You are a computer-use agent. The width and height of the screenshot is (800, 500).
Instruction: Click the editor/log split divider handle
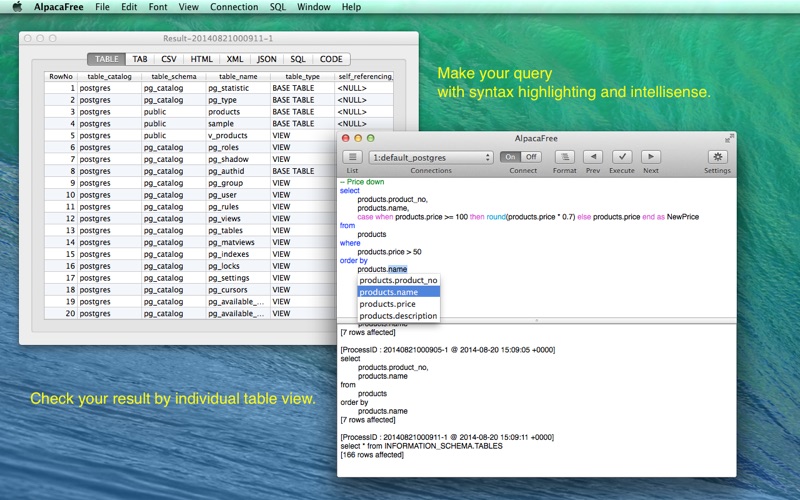tap(536, 320)
